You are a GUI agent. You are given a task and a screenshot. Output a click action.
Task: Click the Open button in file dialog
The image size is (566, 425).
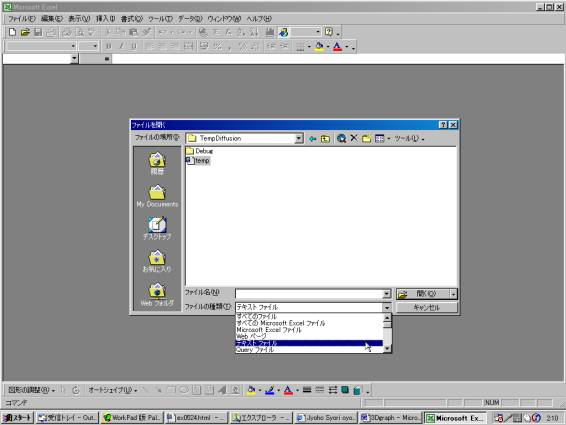[423, 294]
